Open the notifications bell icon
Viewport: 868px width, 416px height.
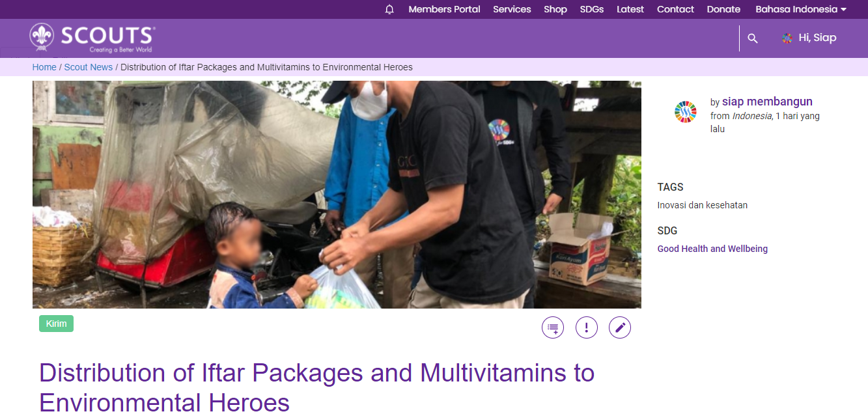point(389,9)
